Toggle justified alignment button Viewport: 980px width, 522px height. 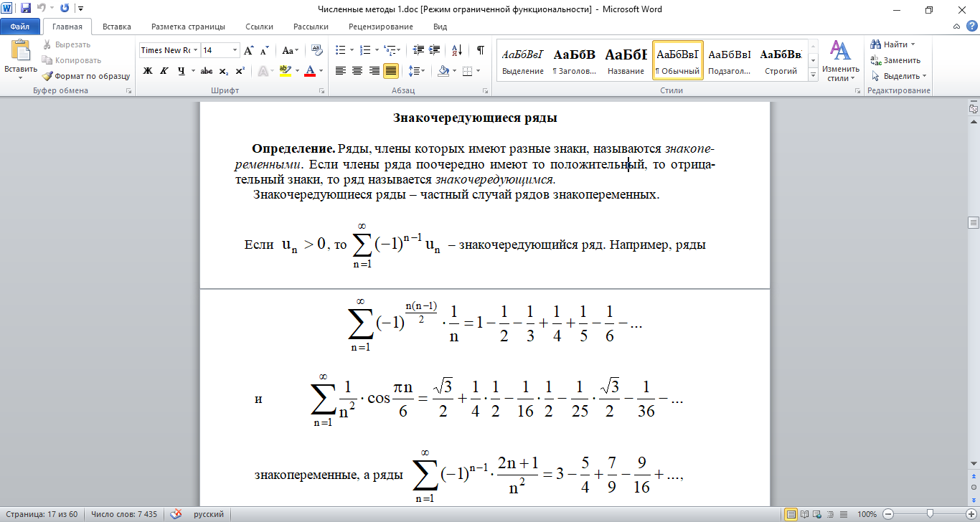coord(391,71)
